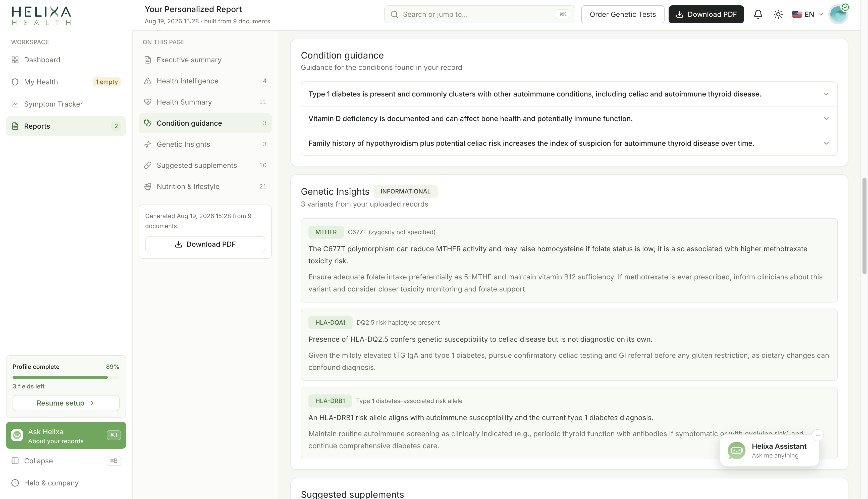Click the 1 empty badge
This screenshot has height=499, width=868.
click(x=106, y=82)
